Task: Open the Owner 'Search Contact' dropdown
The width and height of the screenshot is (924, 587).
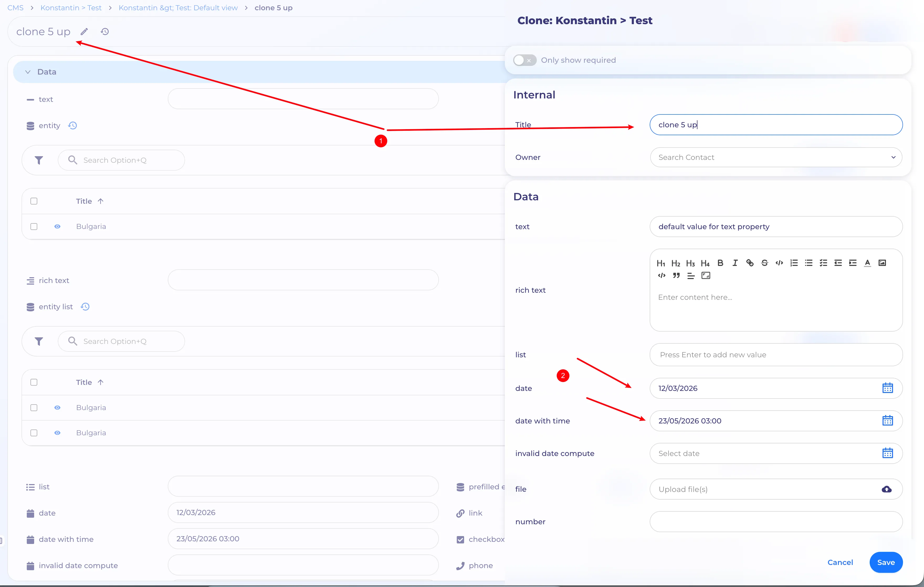Action: tap(776, 157)
